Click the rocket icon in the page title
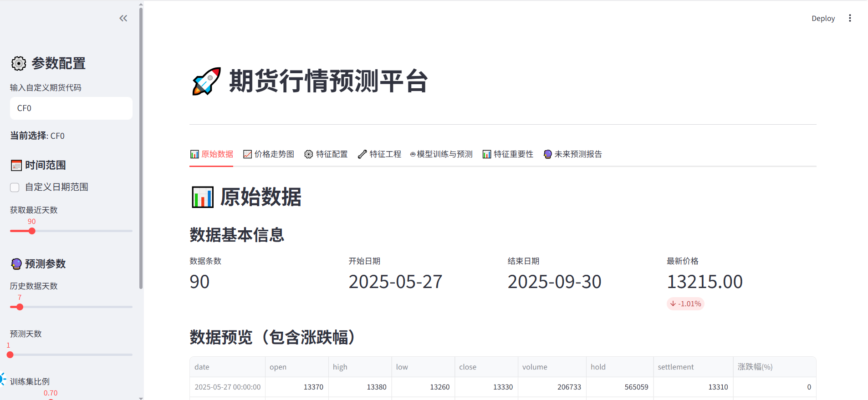868x400 pixels. [206, 81]
